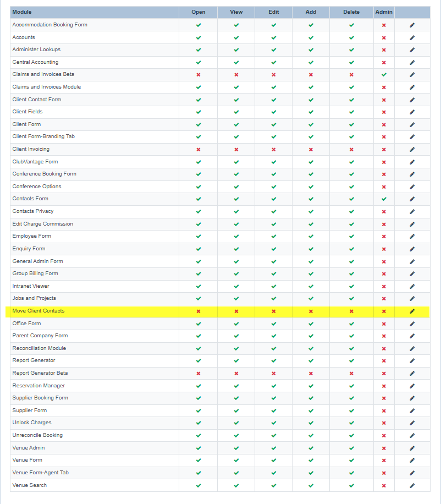Image resolution: width=441 pixels, height=504 pixels.
Task: Edit Unlock Charges permissions
Action: [x=412, y=423]
